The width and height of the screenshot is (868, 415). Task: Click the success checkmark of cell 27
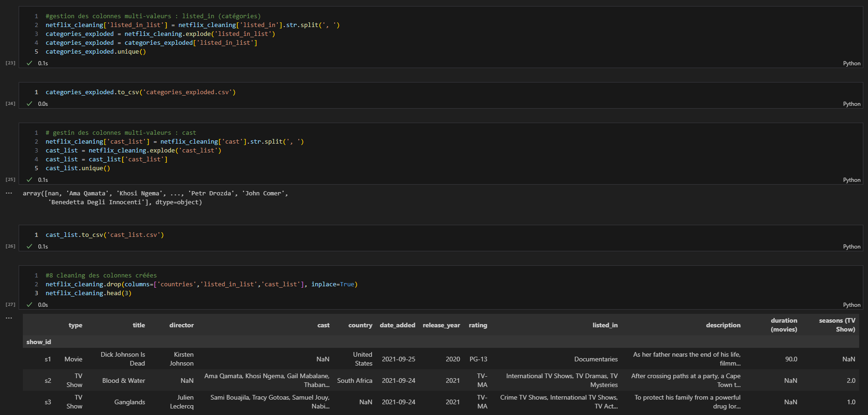pos(29,305)
